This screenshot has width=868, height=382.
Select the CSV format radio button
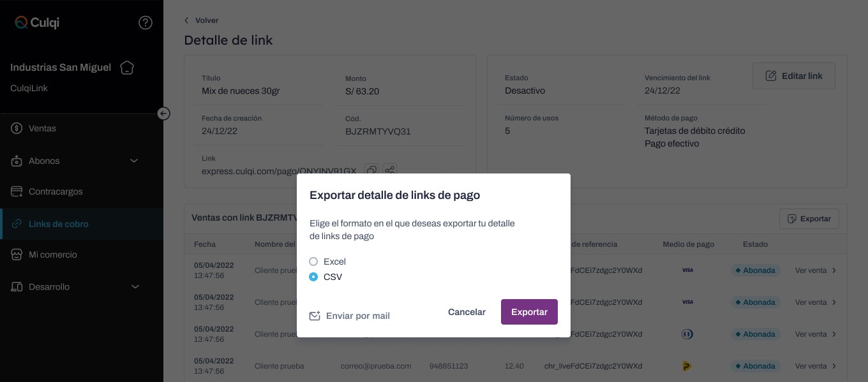[x=313, y=277]
